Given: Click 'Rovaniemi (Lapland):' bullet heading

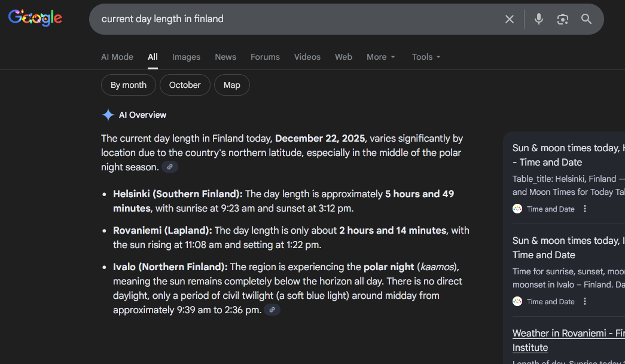Looking at the screenshot, I should 163,230.
